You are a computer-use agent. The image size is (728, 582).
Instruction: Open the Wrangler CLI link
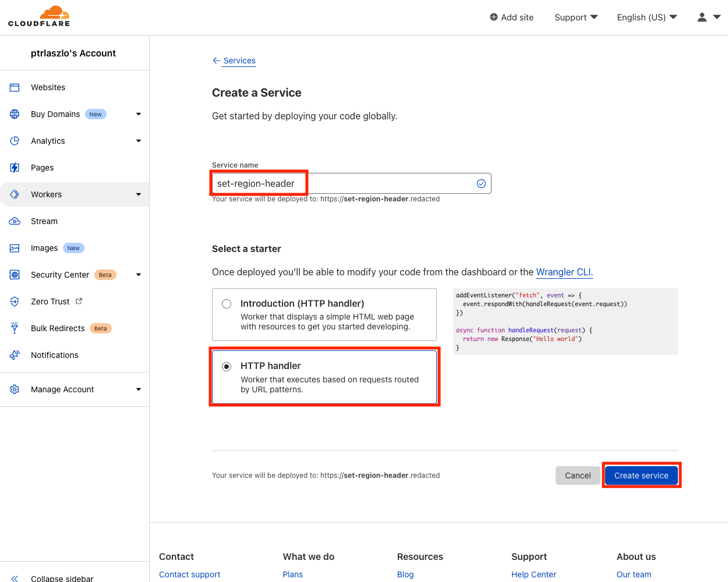564,272
